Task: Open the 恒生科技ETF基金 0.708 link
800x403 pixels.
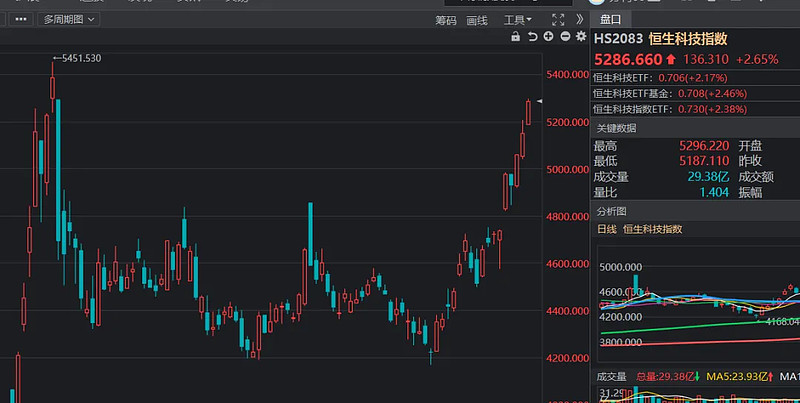Action: (x=670, y=94)
